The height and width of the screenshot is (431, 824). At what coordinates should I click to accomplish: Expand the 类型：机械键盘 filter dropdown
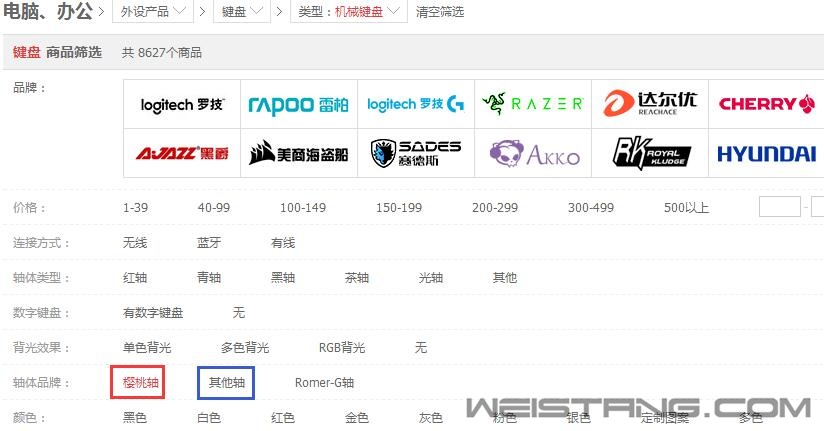point(349,12)
